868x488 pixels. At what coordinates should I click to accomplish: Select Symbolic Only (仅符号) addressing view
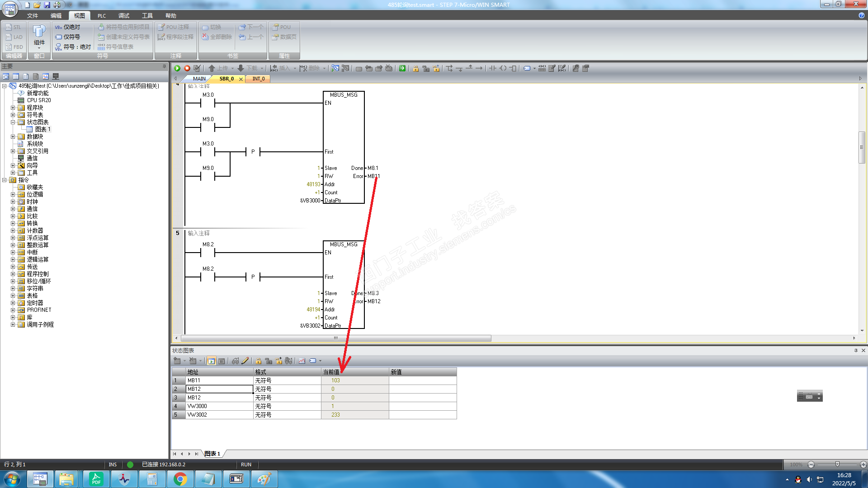tap(68, 37)
